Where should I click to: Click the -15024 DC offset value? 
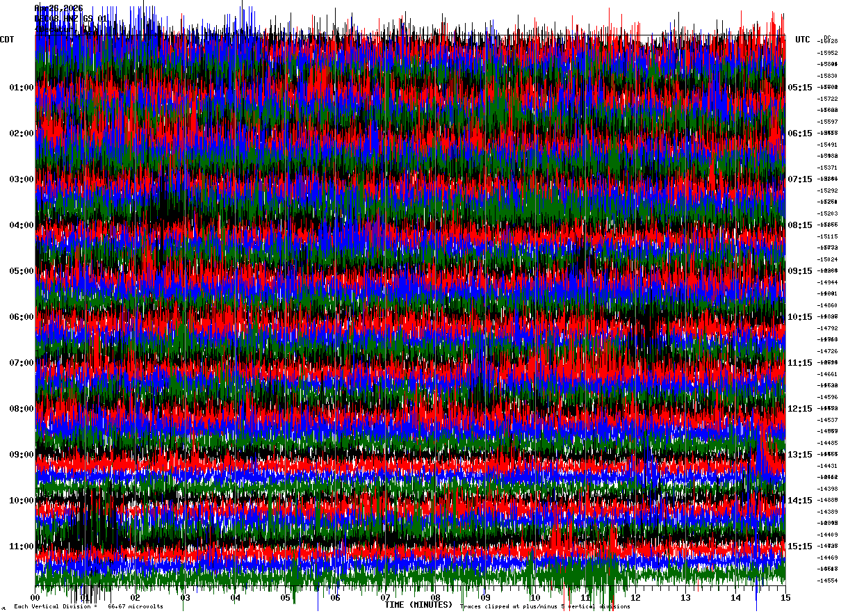tap(828, 259)
